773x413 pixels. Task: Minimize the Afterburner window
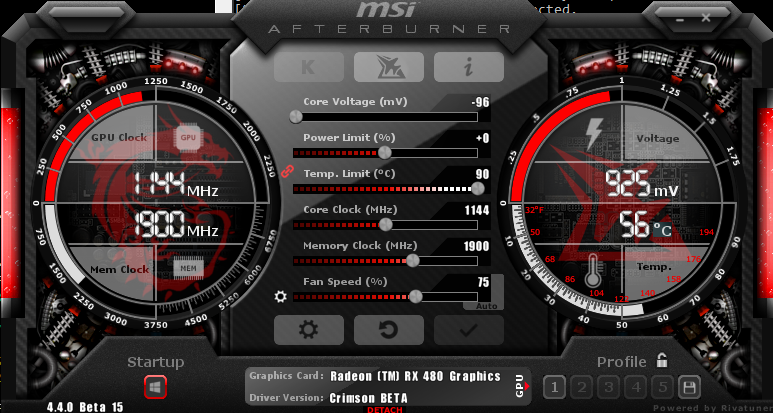(680, 20)
